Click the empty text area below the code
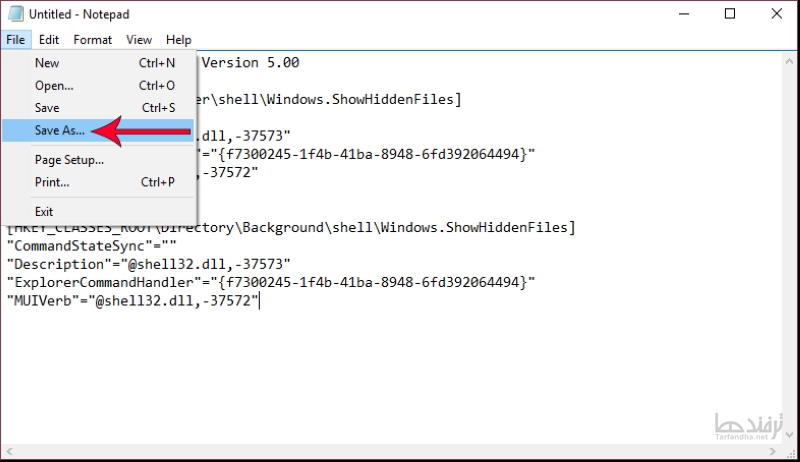The image size is (800, 462). [391, 375]
